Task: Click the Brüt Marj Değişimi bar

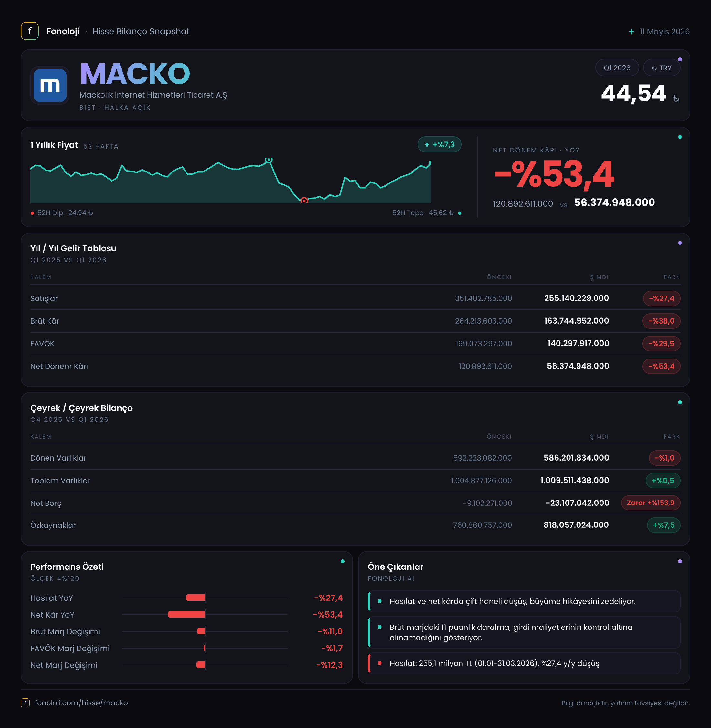Action: [x=201, y=631]
